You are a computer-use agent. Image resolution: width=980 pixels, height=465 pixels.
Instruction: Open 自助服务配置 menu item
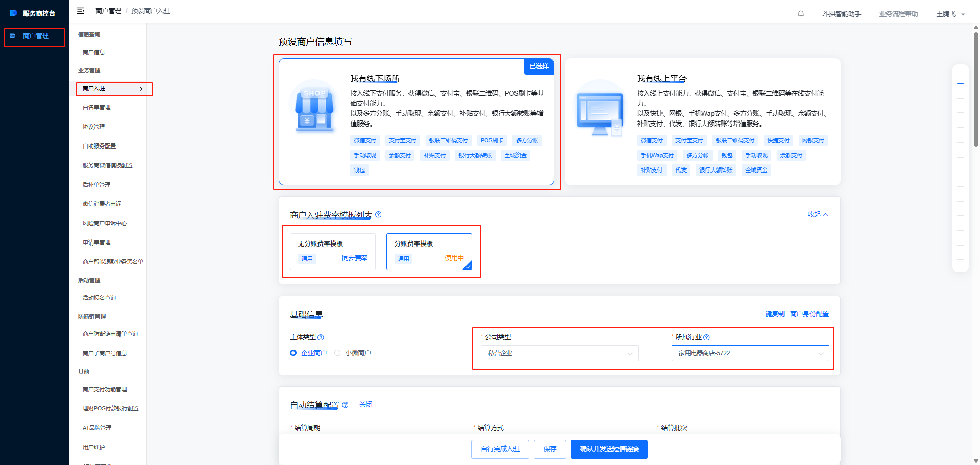100,146
